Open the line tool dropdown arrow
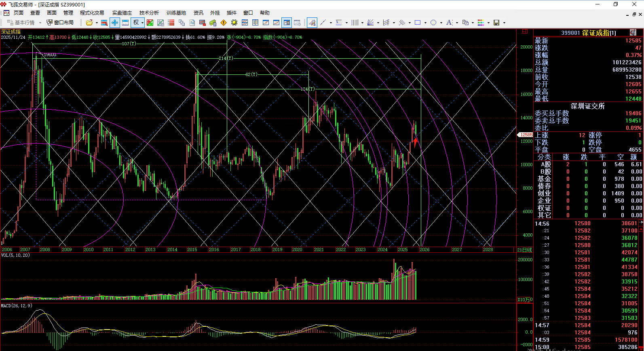644x351 pixels. coord(331,23)
